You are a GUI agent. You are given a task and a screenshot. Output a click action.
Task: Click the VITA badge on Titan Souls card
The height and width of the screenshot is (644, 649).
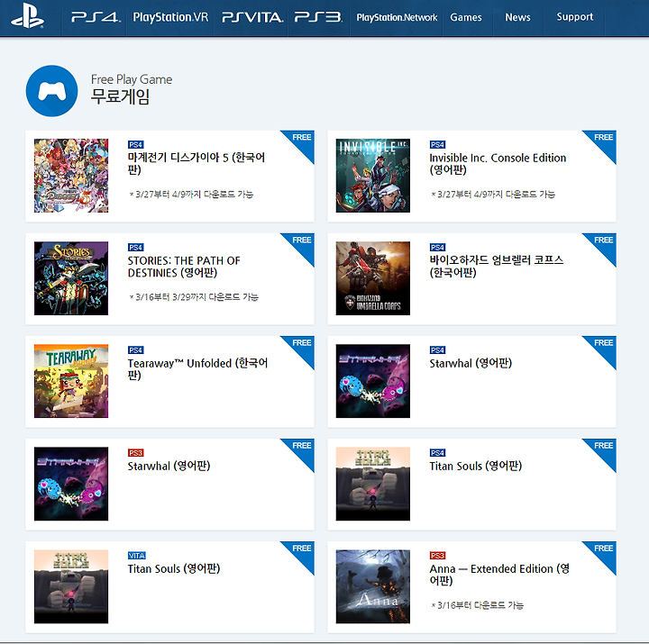137,556
